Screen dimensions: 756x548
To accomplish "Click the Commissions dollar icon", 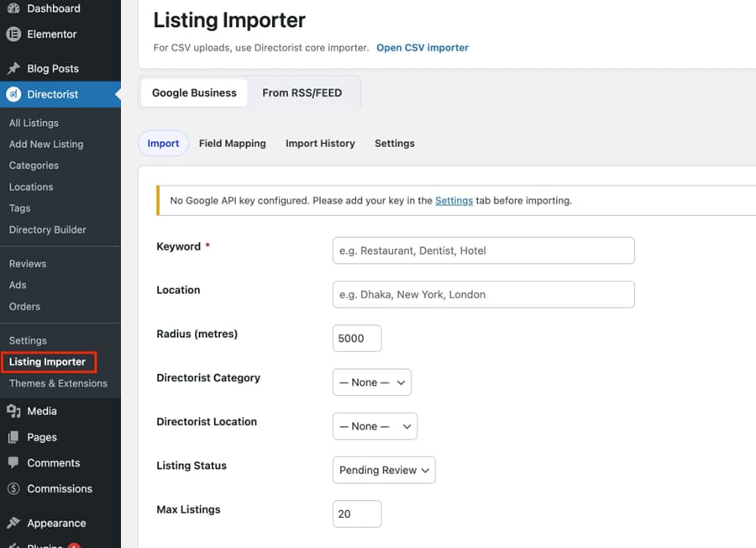I will [13, 488].
